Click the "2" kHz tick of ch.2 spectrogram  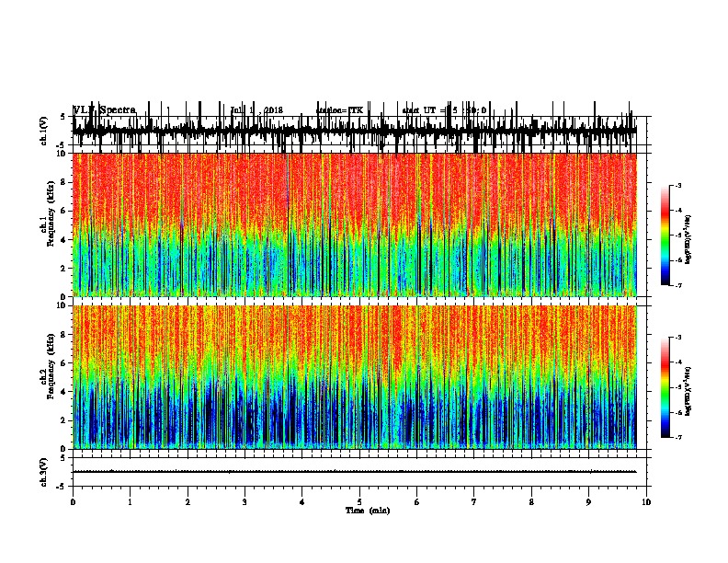[64, 420]
